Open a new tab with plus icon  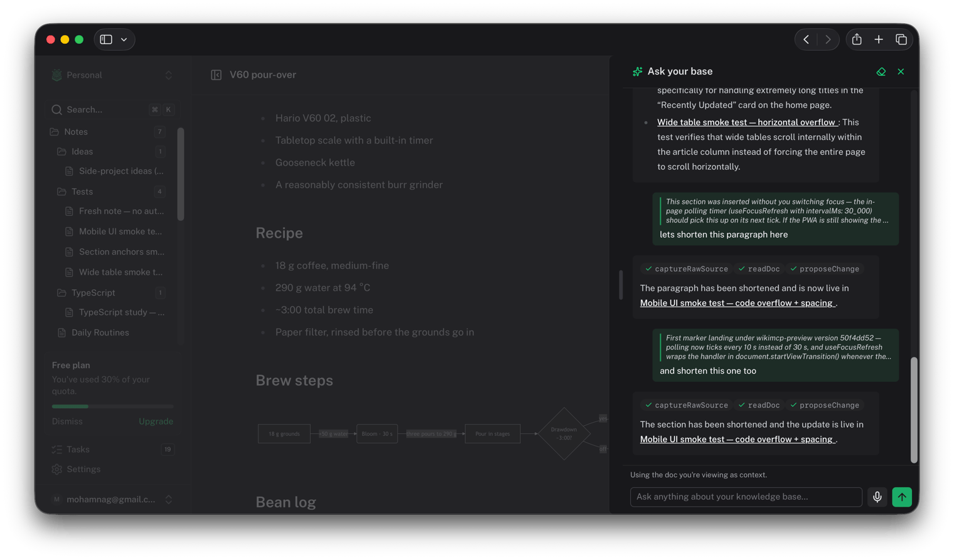click(879, 40)
